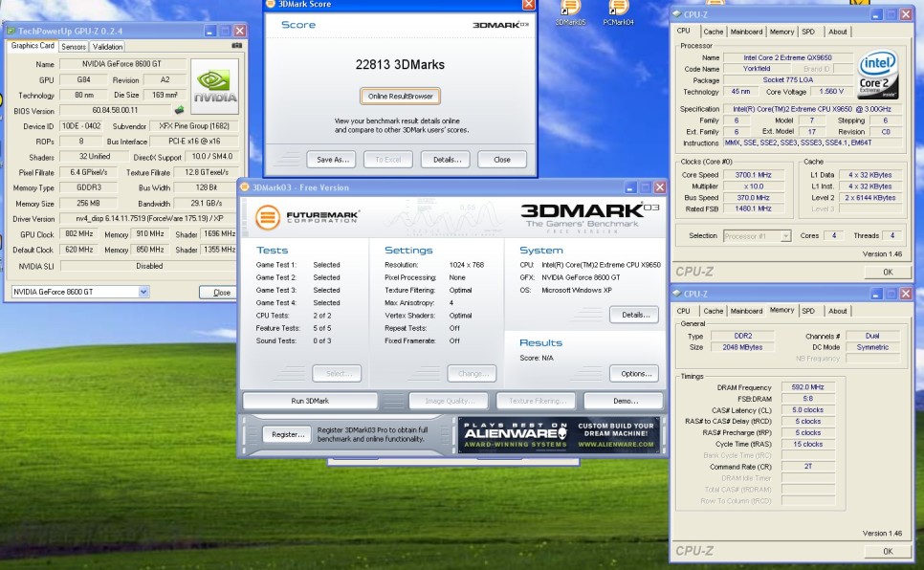Click the Texture Filtering... button
Image resolution: width=924 pixels, height=570 pixels.
pyautogui.click(x=537, y=401)
